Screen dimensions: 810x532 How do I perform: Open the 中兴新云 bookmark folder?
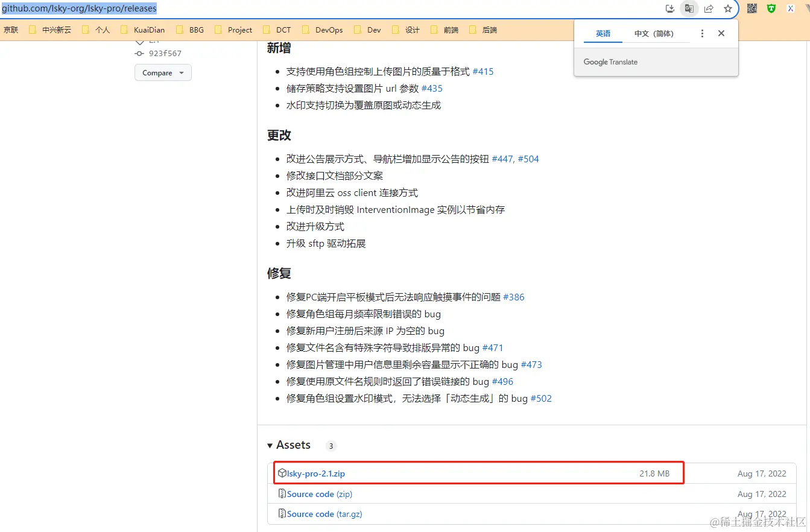coord(50,30)
